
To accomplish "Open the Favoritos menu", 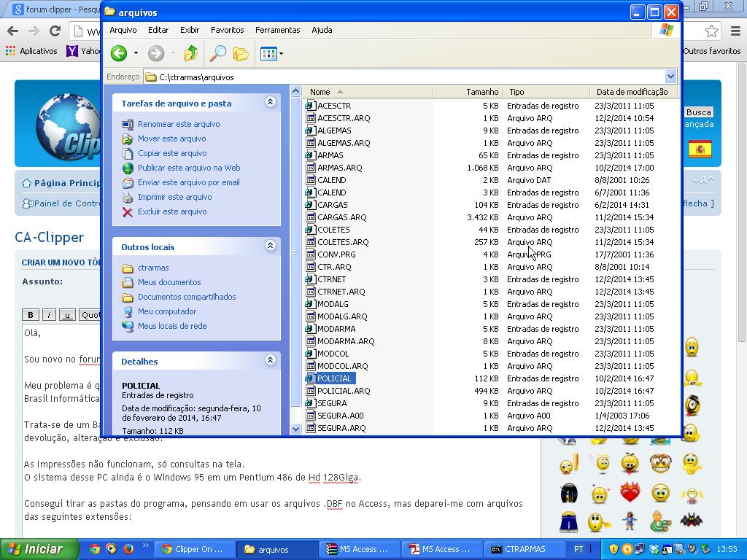I will [227, 30].
